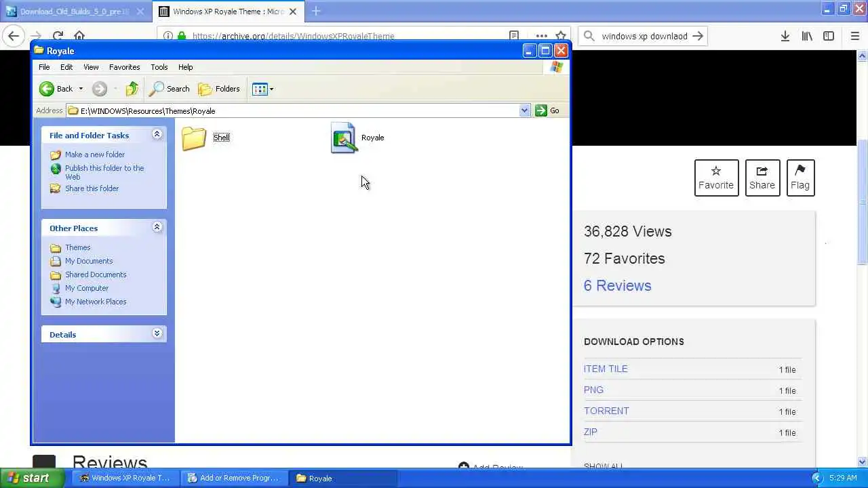Viewport: 868px width, 488px height.
Task: Click Firefox home icon
Action: pyautogui.click(x=79, y=36)
